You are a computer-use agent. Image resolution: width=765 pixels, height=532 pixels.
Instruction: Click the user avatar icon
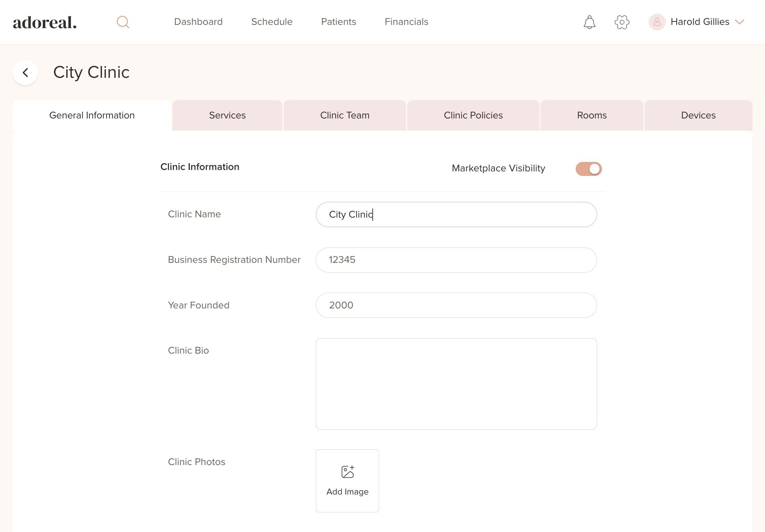(657, 22)
